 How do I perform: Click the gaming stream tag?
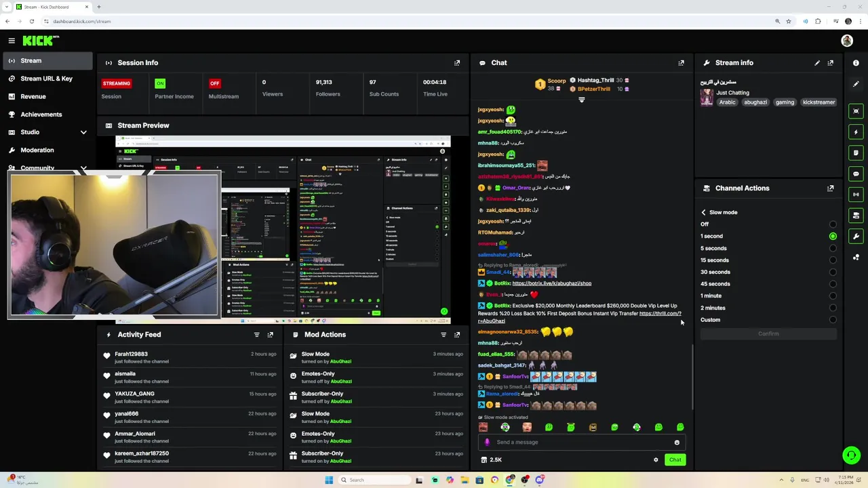[785, 102]
